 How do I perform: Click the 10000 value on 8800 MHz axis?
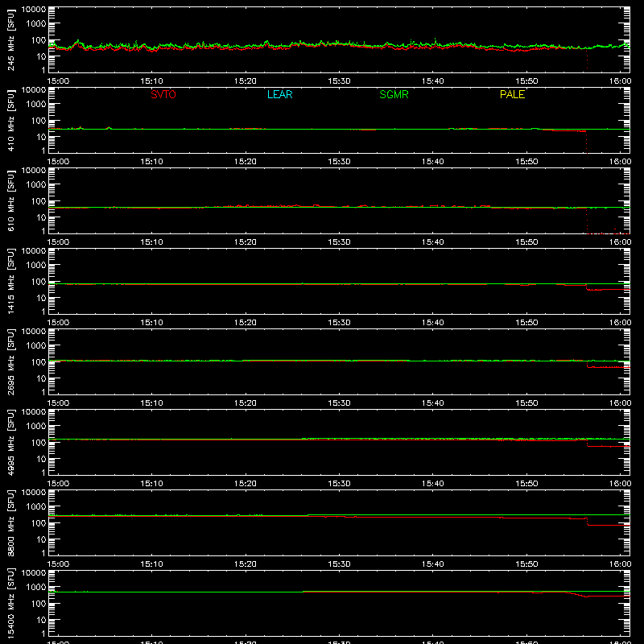(34, 493)
